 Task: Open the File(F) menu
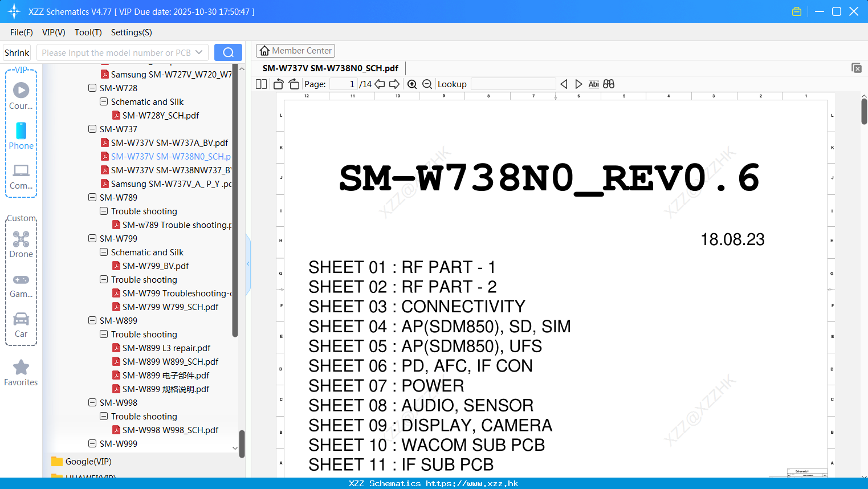22,32
